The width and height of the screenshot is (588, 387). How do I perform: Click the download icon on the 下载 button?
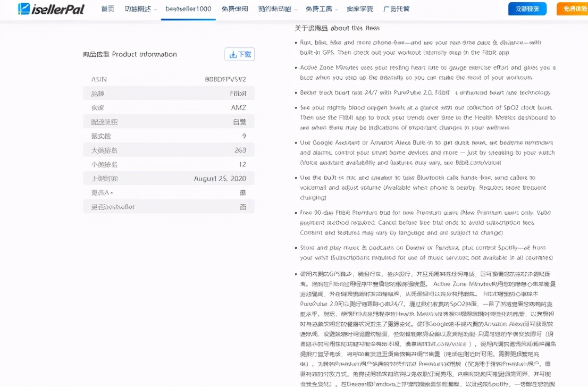[x=232, y=54]
